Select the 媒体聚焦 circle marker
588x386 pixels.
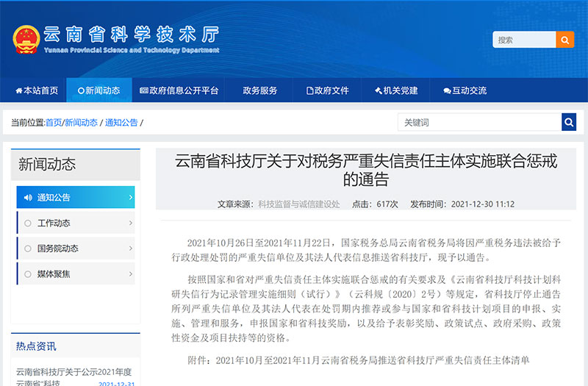click(x=28, y=274)
